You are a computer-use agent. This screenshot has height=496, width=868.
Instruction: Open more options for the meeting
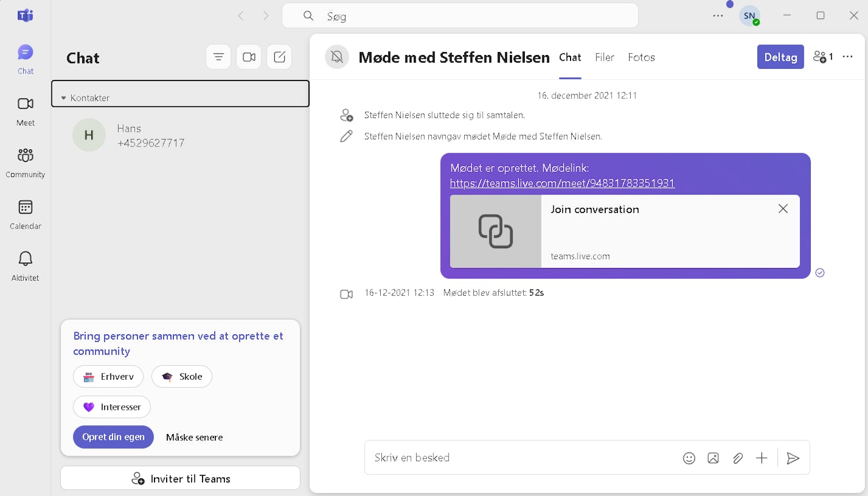848,57
